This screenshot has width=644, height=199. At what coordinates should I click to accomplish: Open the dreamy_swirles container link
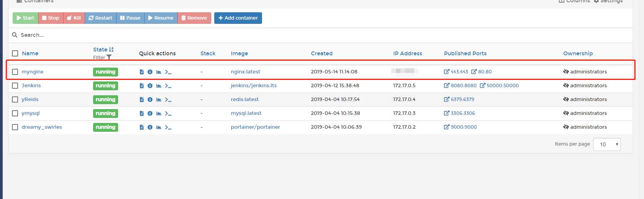[x=42, y=127]
